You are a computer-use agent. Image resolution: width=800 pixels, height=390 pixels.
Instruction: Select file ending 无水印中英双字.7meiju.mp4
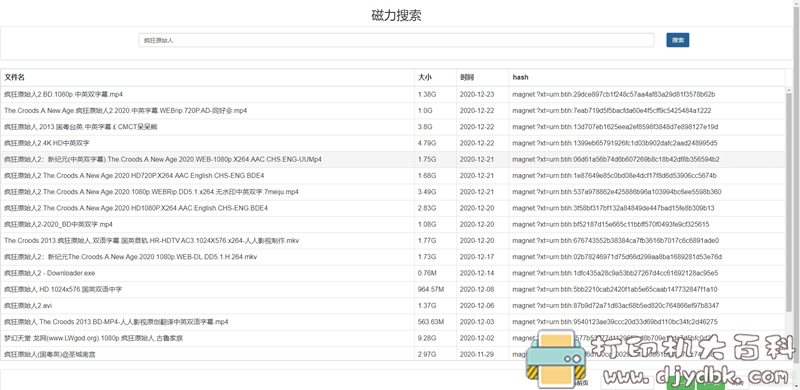tap(152, 192)
